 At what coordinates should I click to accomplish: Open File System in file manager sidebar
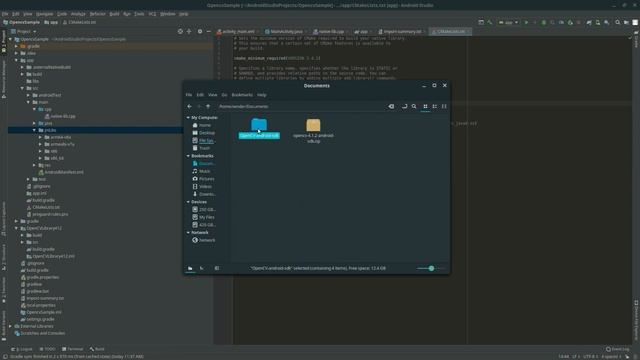(203, 140)
